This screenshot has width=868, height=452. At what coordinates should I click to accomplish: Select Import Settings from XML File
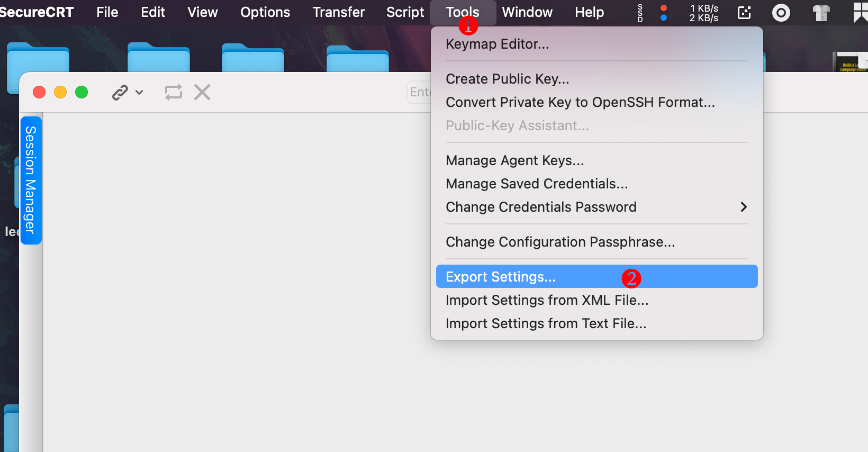coord(547,300)
